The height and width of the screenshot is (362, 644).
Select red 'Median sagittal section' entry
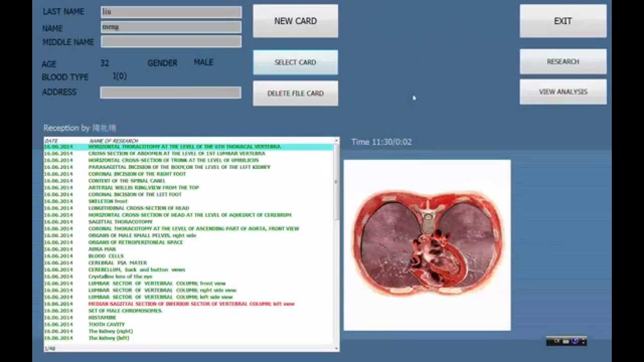tap(191, 304)
